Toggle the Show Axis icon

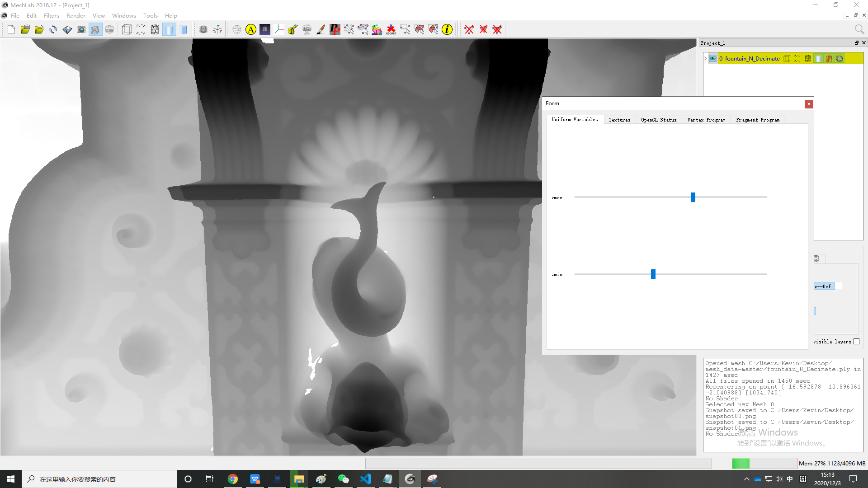point(217,30)
